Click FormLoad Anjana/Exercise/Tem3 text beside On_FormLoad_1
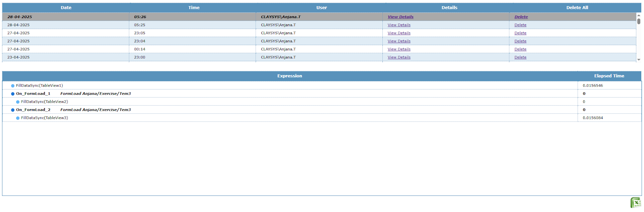The height and width of the screenshot is (212, 644). point(95,94)
